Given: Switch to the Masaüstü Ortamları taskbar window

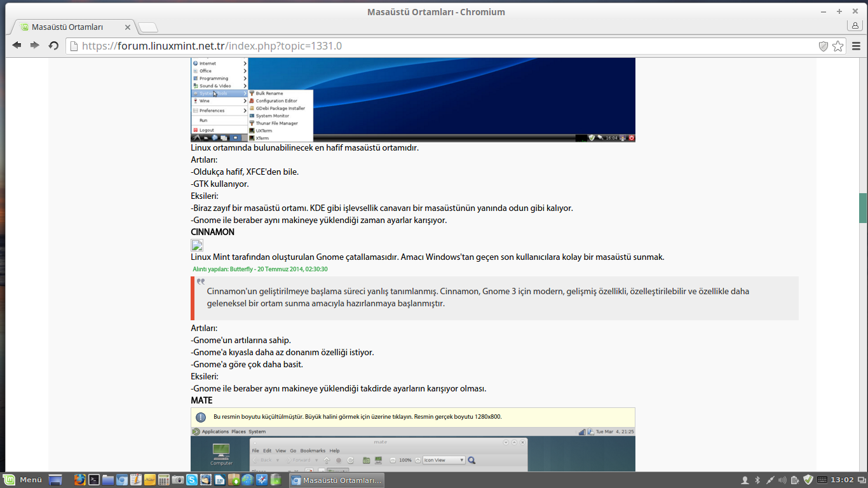Looking at the screenshot, I should 337,480.
